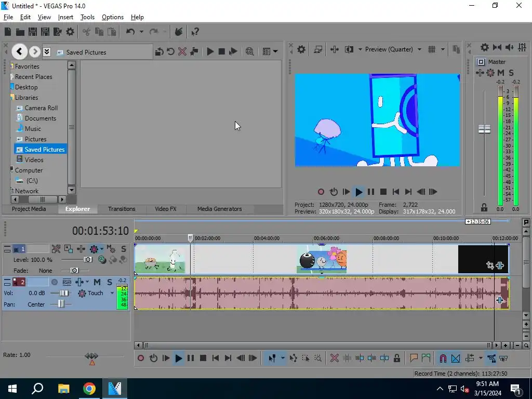
Task: Select Camera Roll in the folder tree
Action: pyautogui.click(x=41, y=108)
